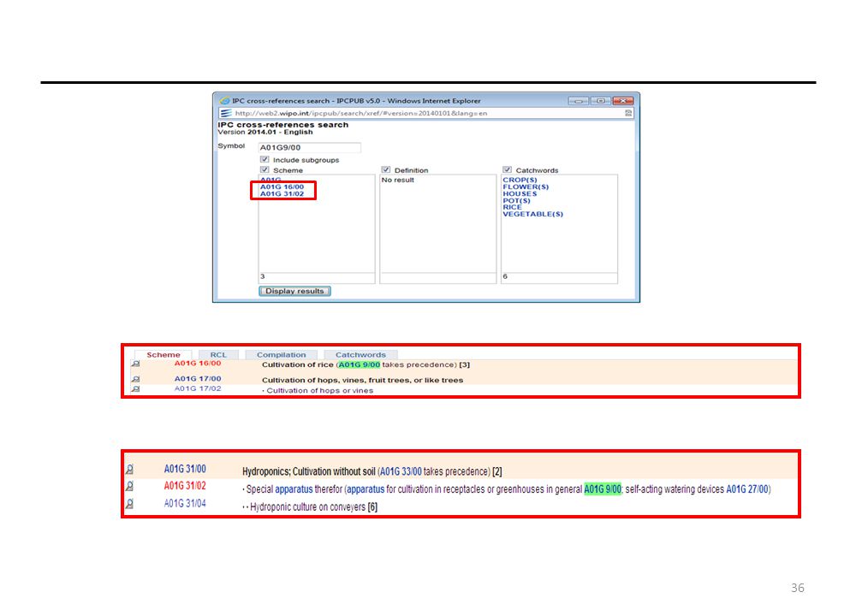Screen dimensions: 856x616
Task: Click the Display results button
Action: [x=294, y=292]
